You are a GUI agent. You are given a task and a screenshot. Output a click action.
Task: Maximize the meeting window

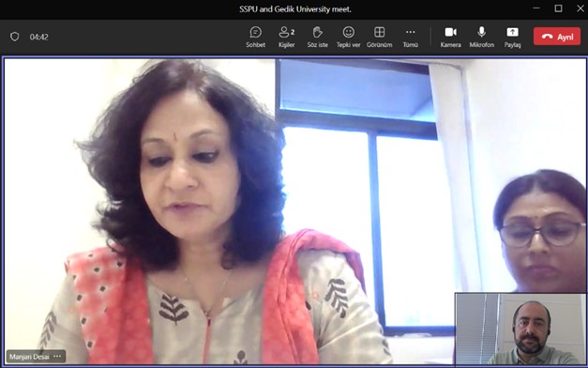558,8
